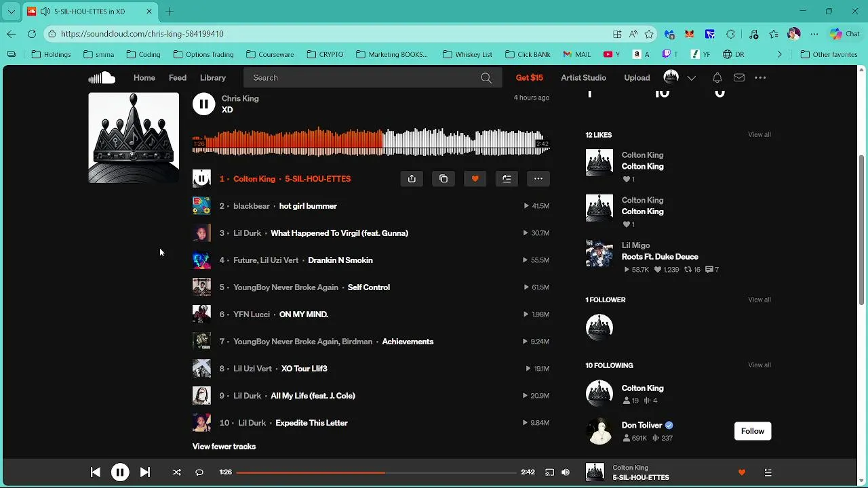View all in the 10 Following section

(759, 365)
